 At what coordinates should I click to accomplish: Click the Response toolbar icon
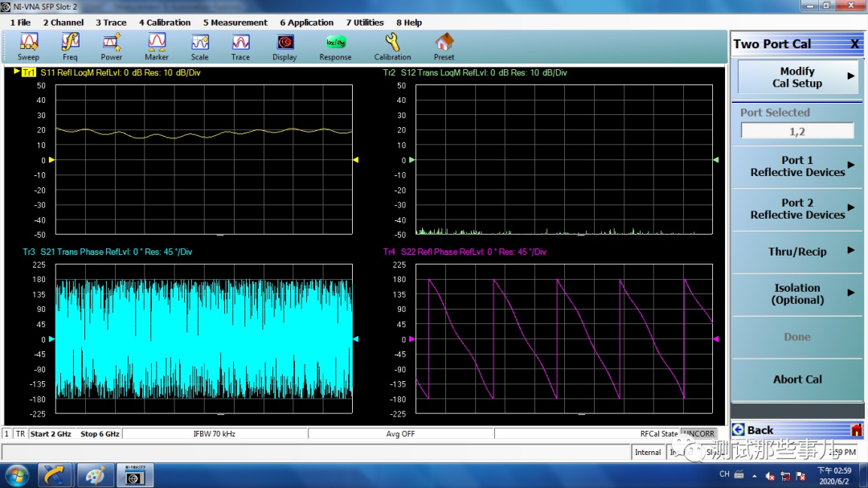335,47
